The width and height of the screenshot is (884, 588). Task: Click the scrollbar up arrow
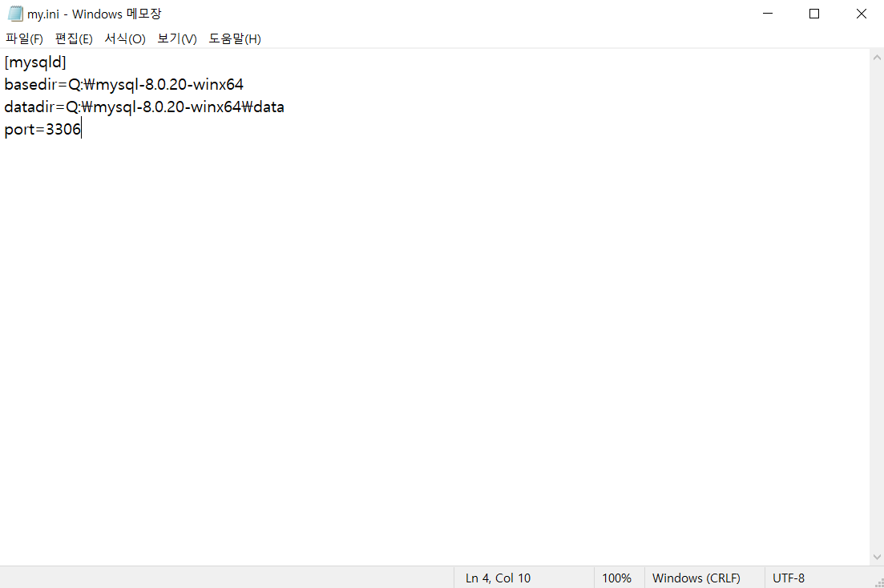877,57
